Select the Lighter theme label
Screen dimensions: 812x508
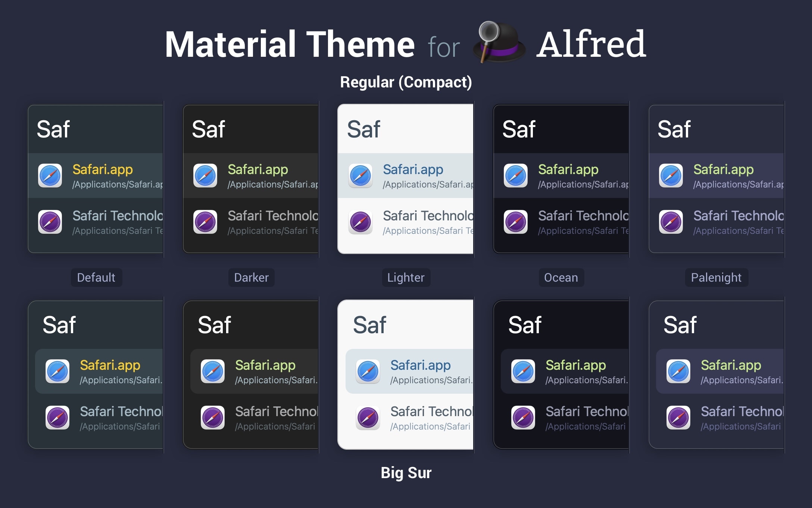(406, 278)
